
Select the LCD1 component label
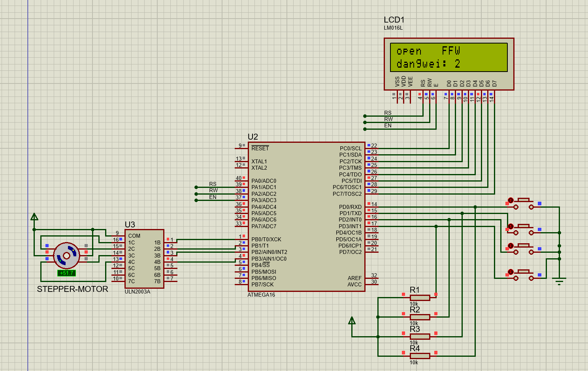pos(394,20)
